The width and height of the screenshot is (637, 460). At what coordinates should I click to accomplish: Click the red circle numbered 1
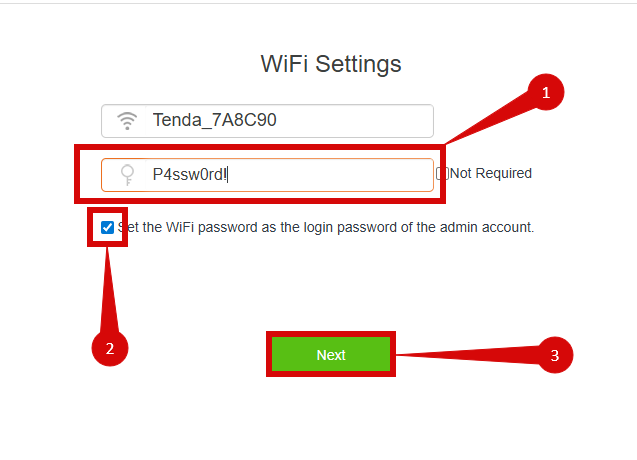[545, 93]
